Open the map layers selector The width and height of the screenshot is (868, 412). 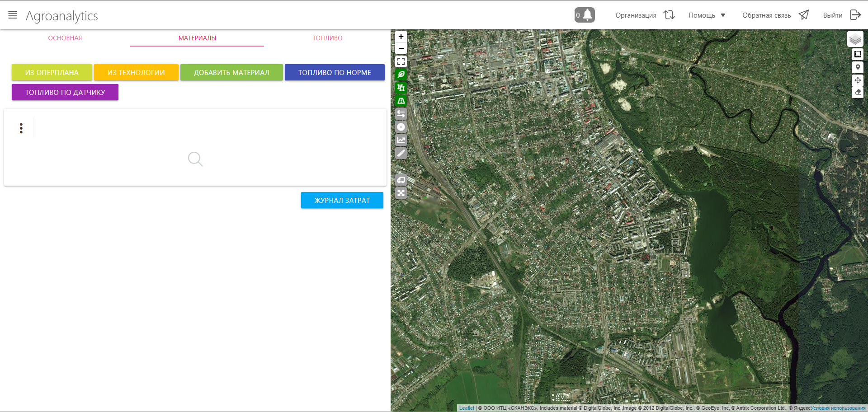(855, 39)
